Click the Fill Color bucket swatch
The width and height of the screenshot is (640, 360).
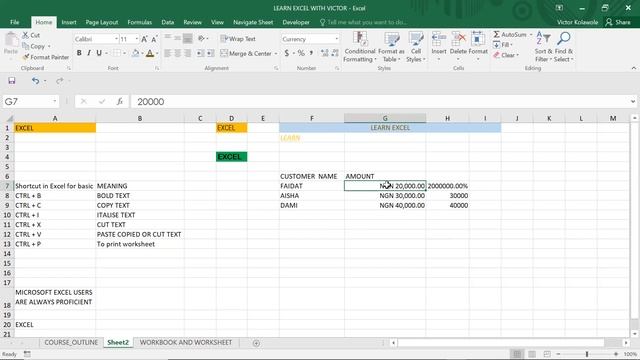point(136,53)
